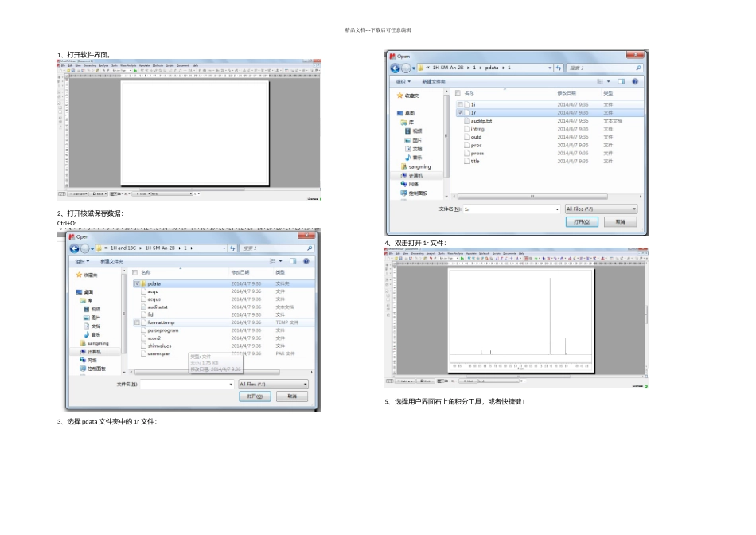Click the auditp.txt file icon
This screenshot has width=756, height=535.
tap(466, 120)
